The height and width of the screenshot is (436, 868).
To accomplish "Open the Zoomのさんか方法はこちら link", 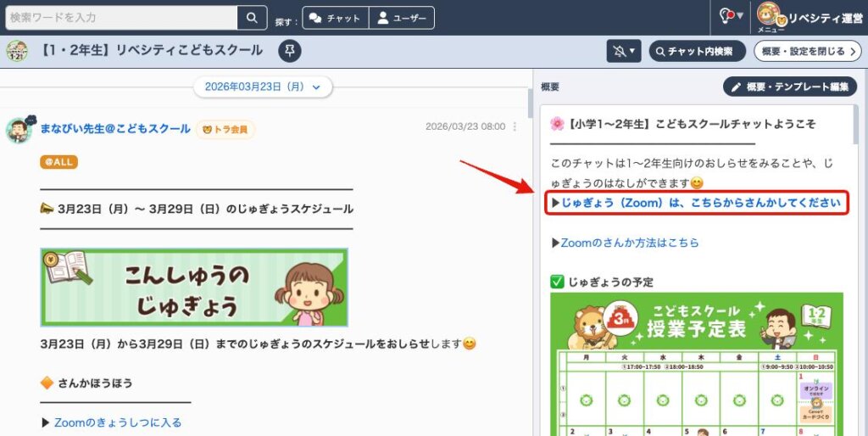I will click(x=630, y=243).
